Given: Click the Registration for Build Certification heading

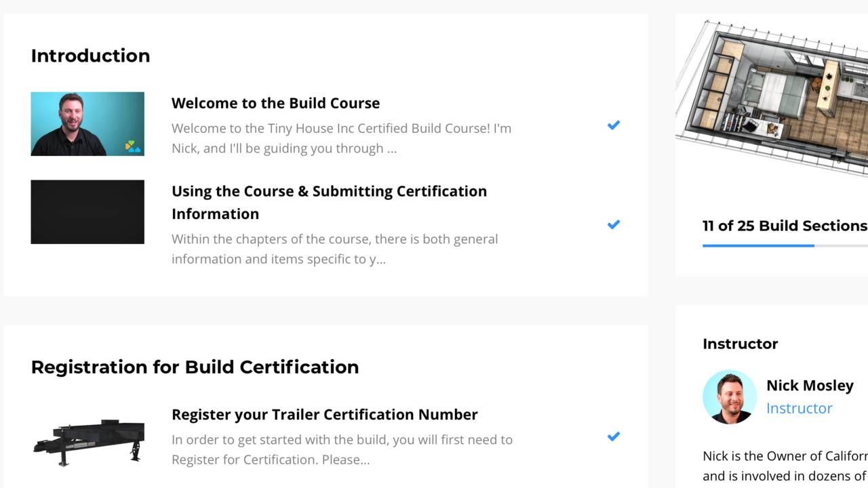Looking at the screenshot, I should pos(195,367).
